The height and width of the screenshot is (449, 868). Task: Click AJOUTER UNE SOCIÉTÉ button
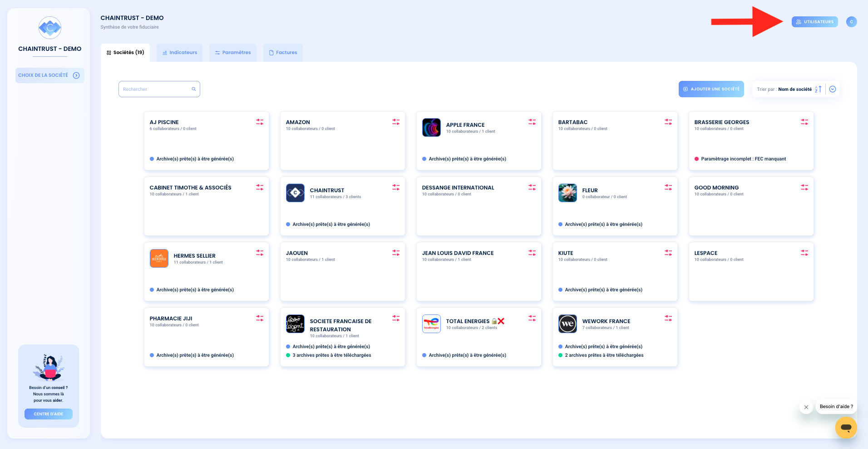tap(711, 89)
